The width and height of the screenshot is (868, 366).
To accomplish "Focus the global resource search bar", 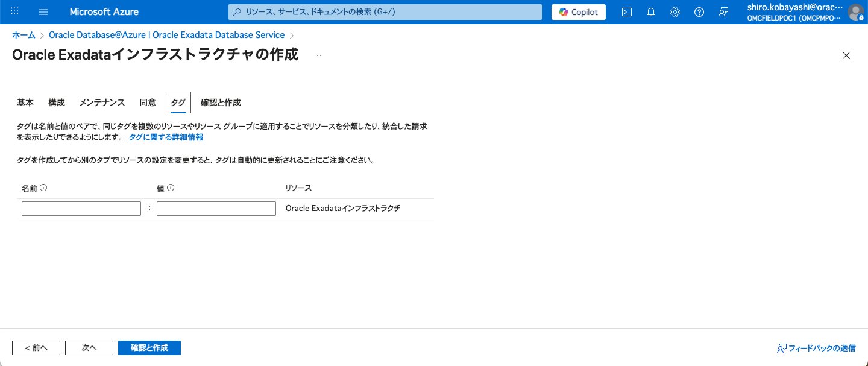I will [384, 11].
